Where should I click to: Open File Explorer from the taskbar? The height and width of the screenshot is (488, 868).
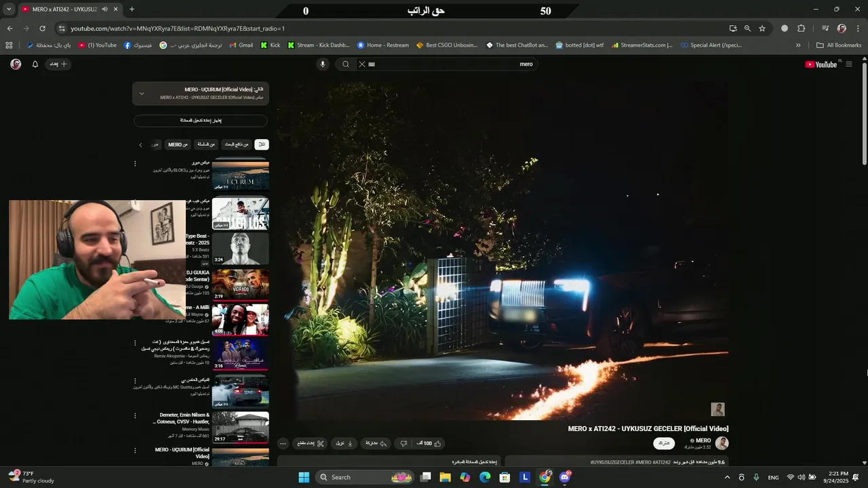point(446,477)
